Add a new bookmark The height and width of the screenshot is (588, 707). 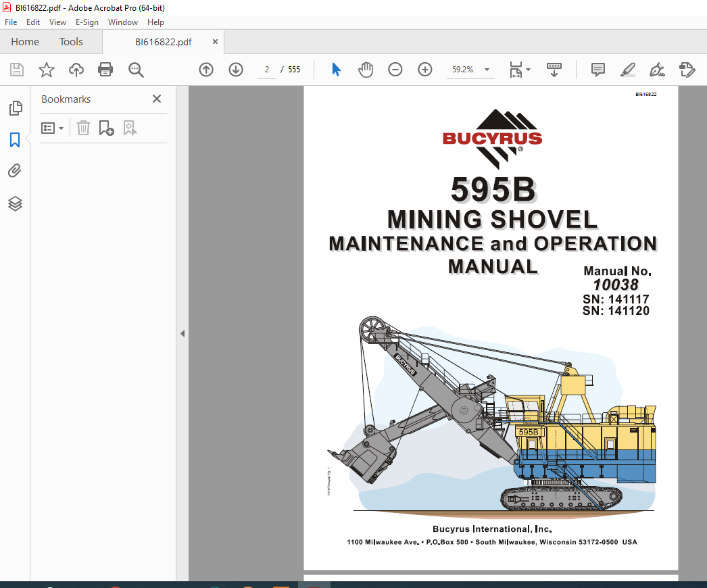tap(106, 128)
